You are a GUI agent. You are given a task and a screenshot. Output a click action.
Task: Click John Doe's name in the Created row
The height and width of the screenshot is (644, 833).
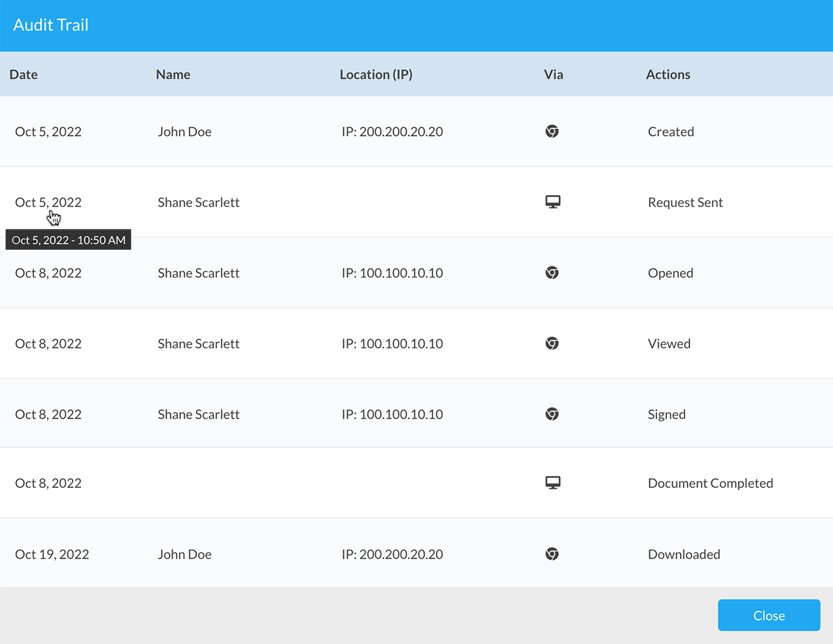(x=185, y=132)
